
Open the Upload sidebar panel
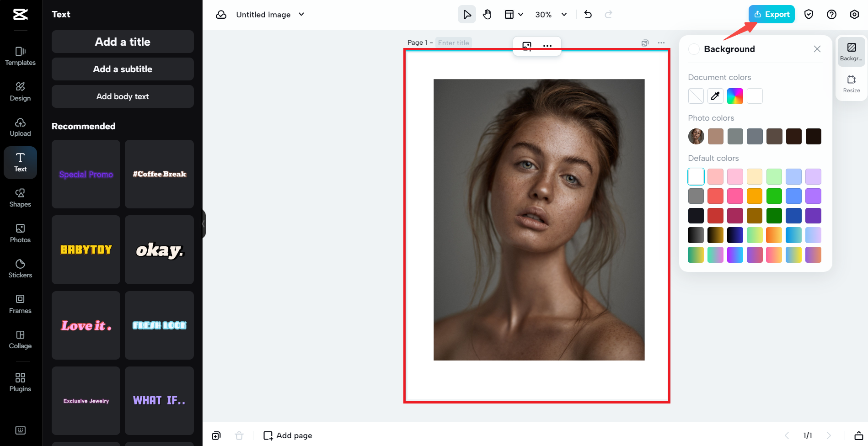click(x=20, y=127)
